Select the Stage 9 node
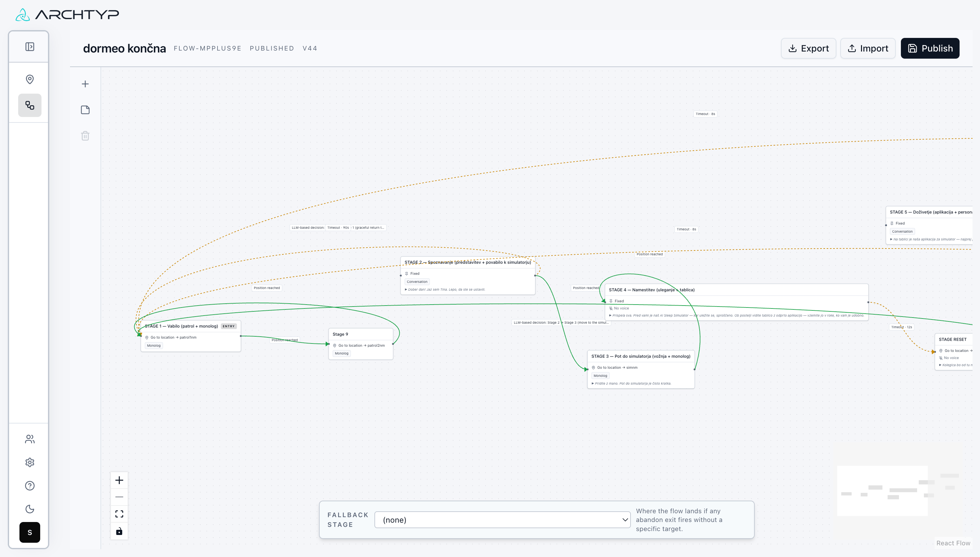This screenshot has width=980, height=557. tap(360, 344)
